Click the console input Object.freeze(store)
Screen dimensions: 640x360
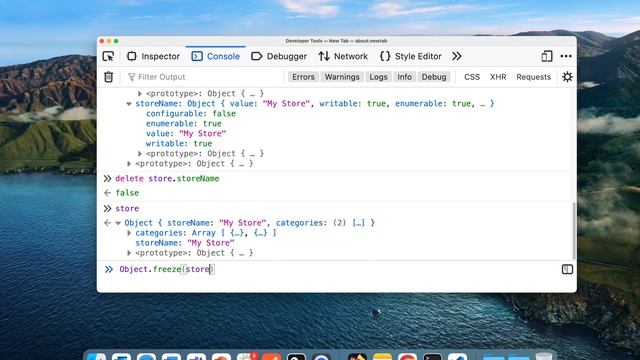pos(167,269)
